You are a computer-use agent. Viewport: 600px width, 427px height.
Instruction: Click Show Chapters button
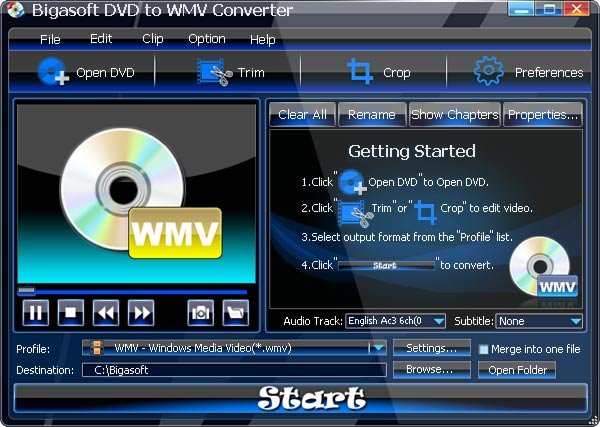click(x=455, y=114)
